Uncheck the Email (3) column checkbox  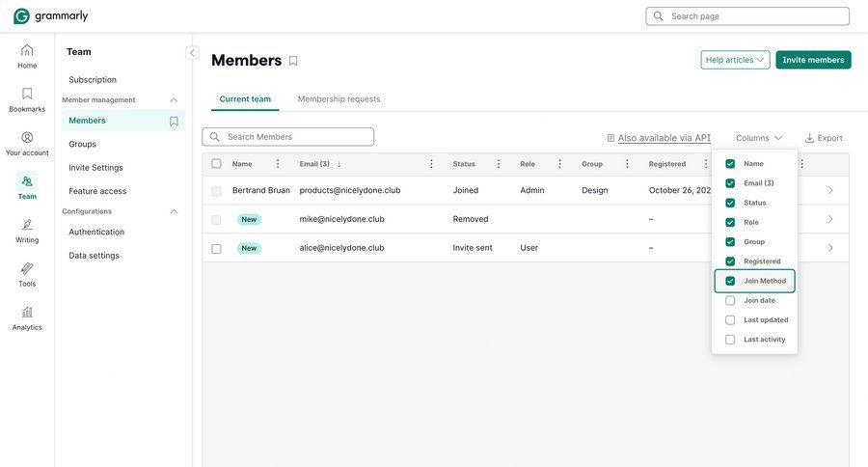730,182
